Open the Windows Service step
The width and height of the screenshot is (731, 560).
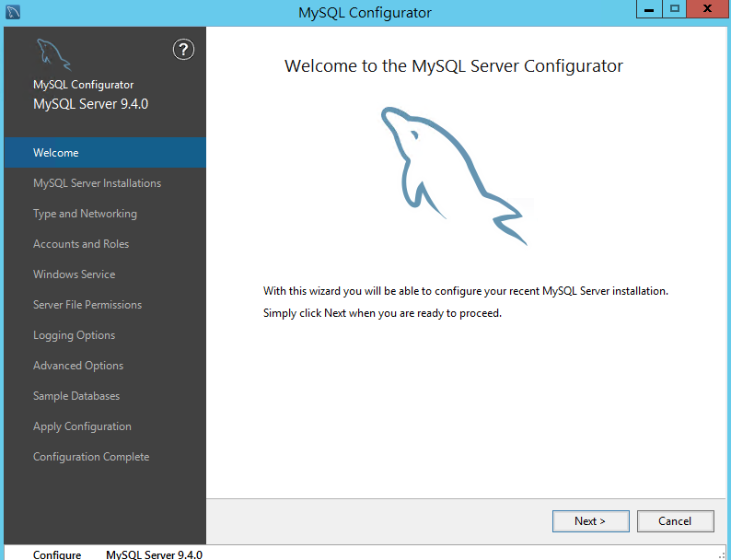[x=75, y=274]
